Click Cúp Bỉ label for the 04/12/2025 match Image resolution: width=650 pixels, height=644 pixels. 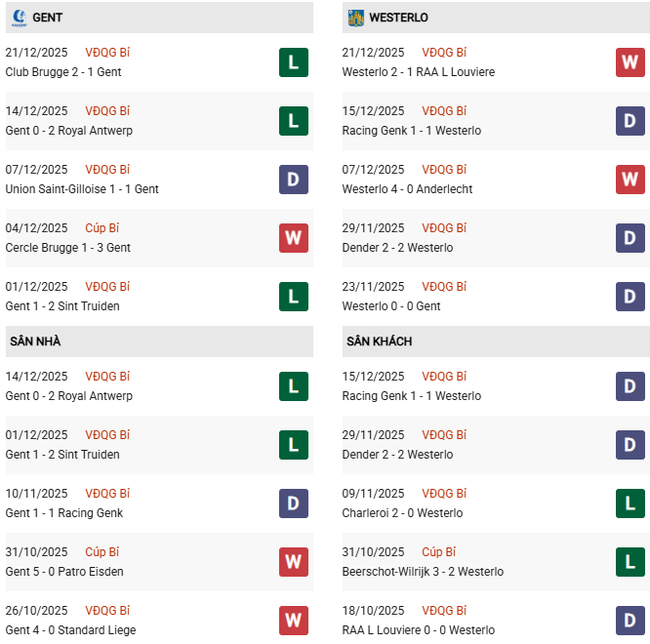[x=102, y=228]
